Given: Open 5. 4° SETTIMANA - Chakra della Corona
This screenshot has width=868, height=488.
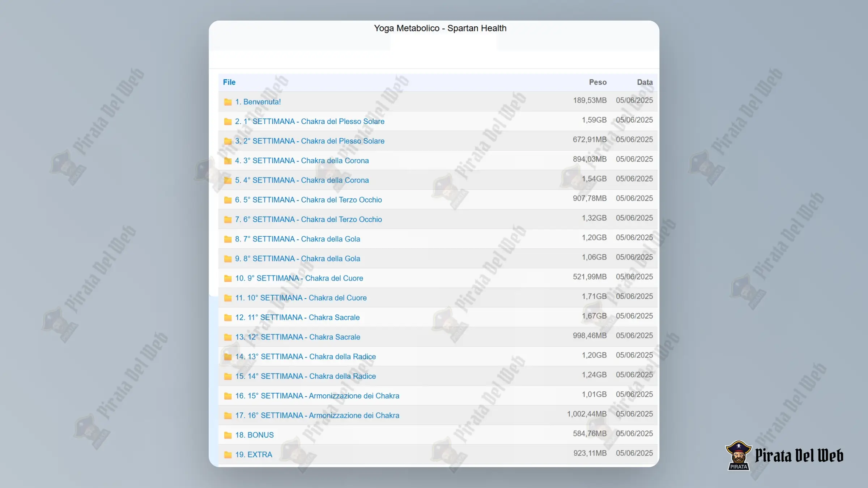Looking at the screenshot, I should coord(302,180).
